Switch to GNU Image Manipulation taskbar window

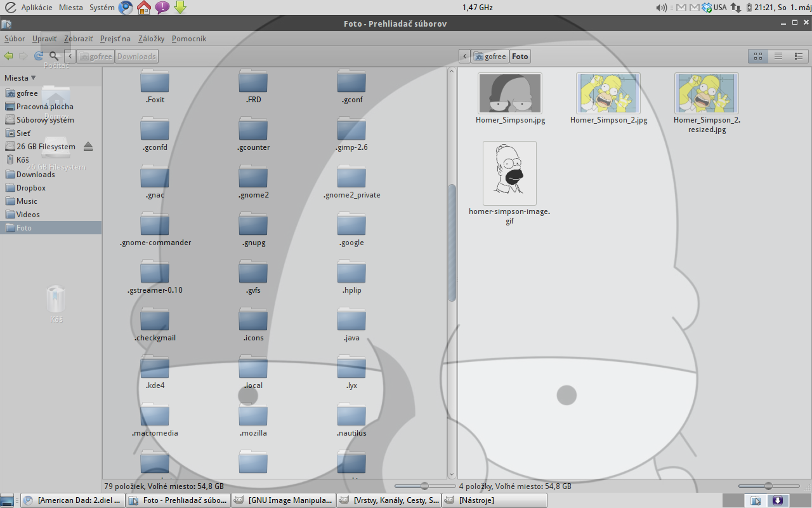pos(284,500)
